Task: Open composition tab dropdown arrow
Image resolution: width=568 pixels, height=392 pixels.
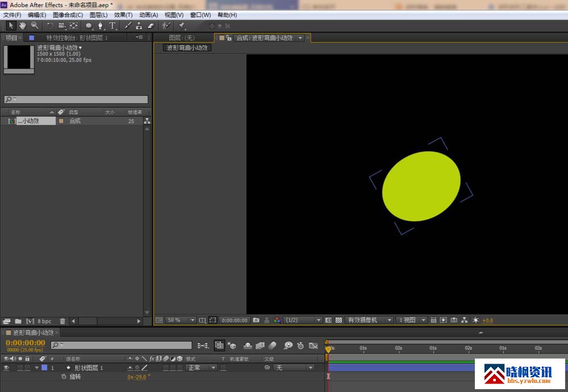Action: 300,37
